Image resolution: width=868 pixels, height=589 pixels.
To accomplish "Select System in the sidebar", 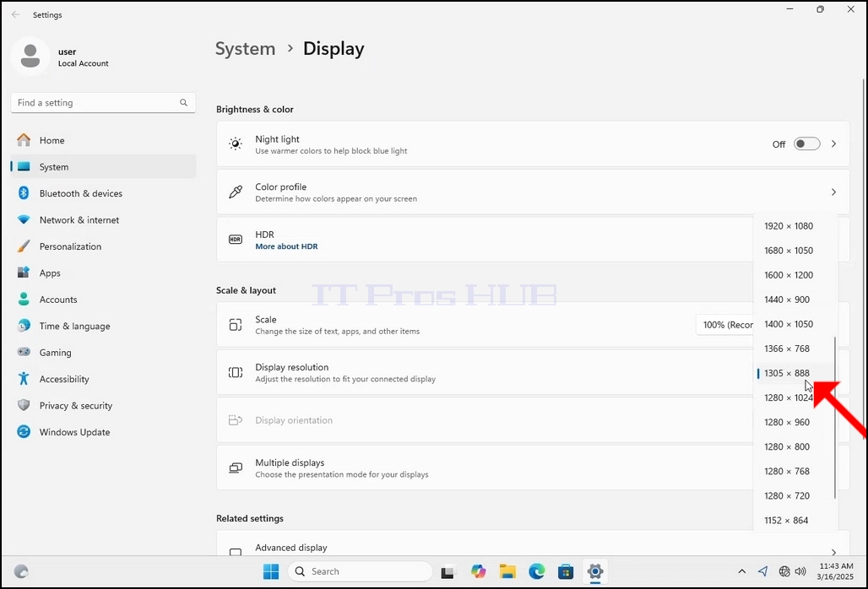I will click(103, 167).
